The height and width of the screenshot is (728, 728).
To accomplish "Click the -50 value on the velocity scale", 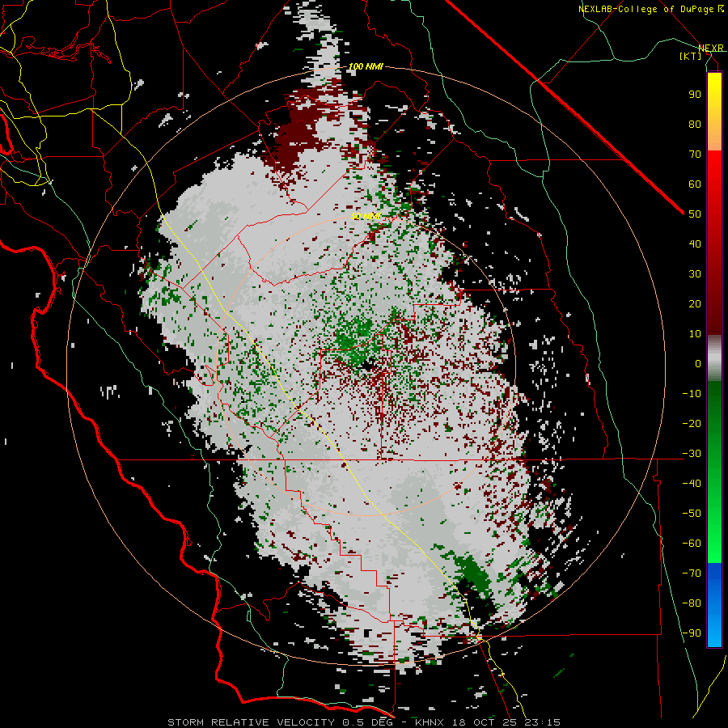I will click(x=692, y=514).
